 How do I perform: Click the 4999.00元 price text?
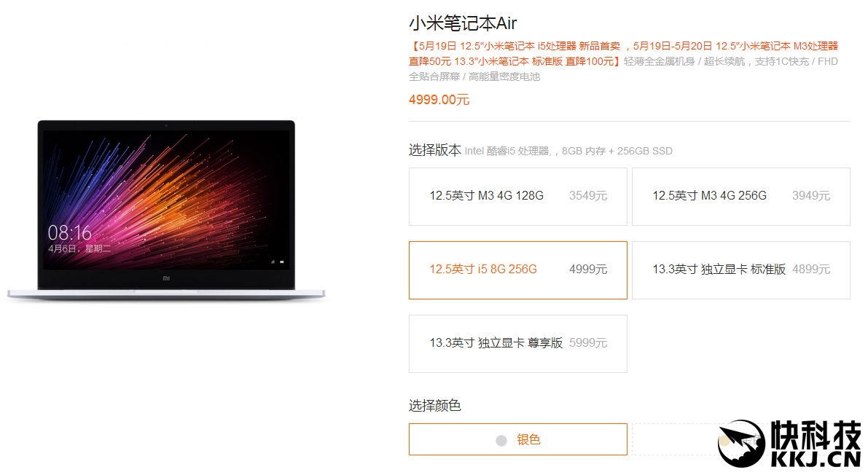[x=439, y=100]
